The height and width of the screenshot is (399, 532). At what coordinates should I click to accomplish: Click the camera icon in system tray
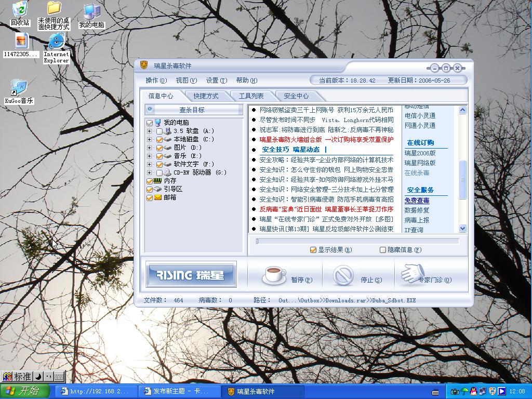pyautogui.click(x=454, y=392)
